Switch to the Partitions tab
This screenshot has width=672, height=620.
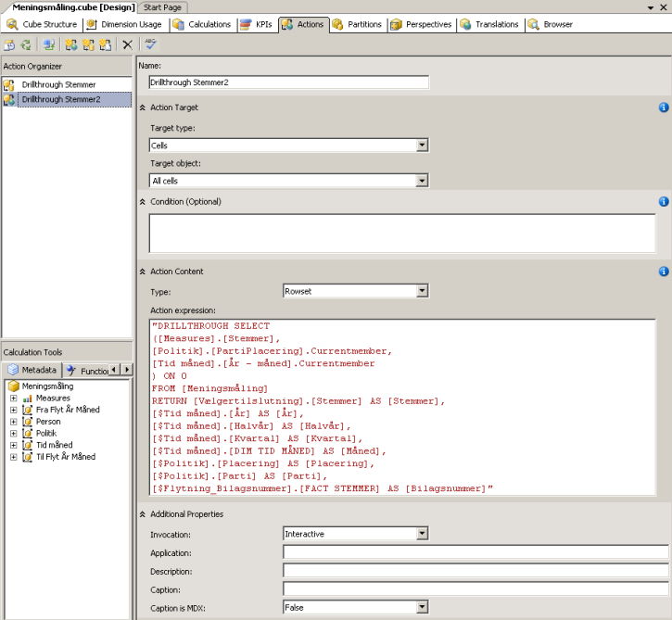coord(357,24)
